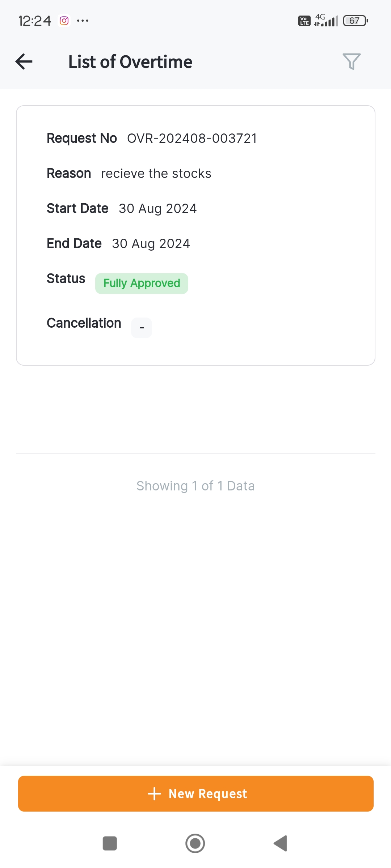391x868 pixels.
Task: Tap the back arrow icon
Action: [x=24, y=61]
